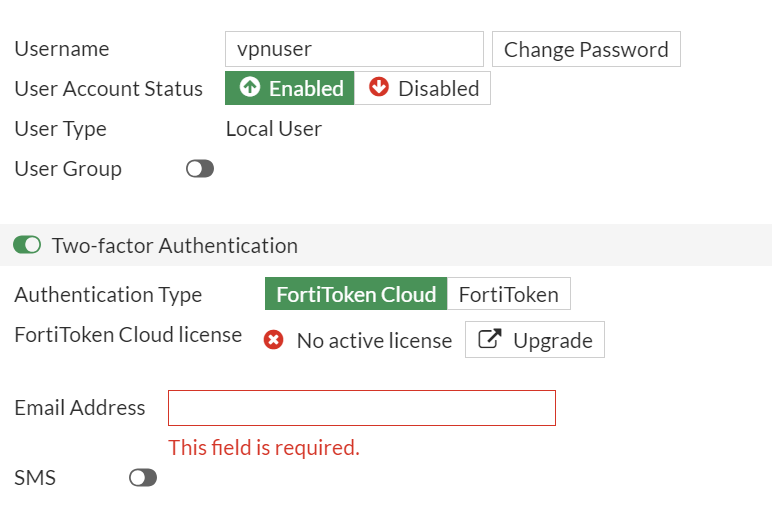This screenshot has width=772, height=508.
Task: Click the red X no-license icon
Action: pyautogui.click(x=274, y=341)
